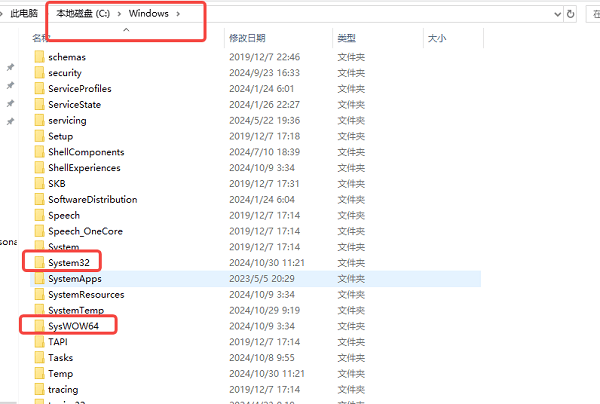Click the Speech folder icon
This screenshot has width=600, height=404.
coord(39,215)
